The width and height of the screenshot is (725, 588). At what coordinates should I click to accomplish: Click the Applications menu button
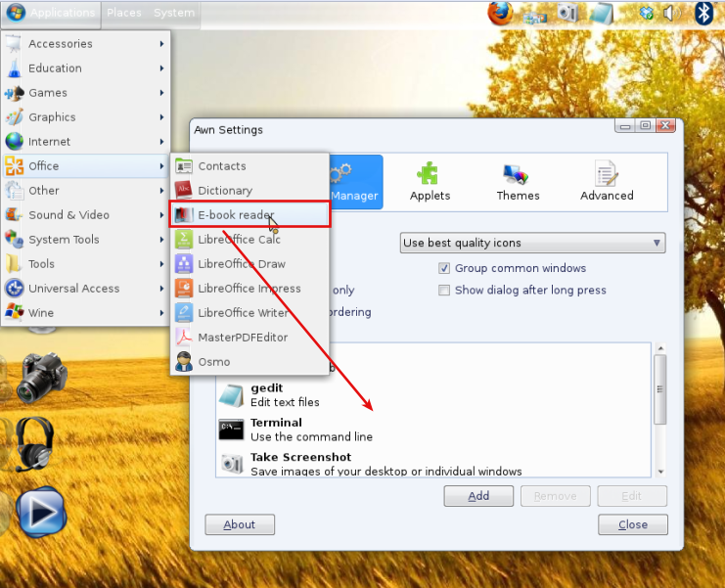coord(52,13)
